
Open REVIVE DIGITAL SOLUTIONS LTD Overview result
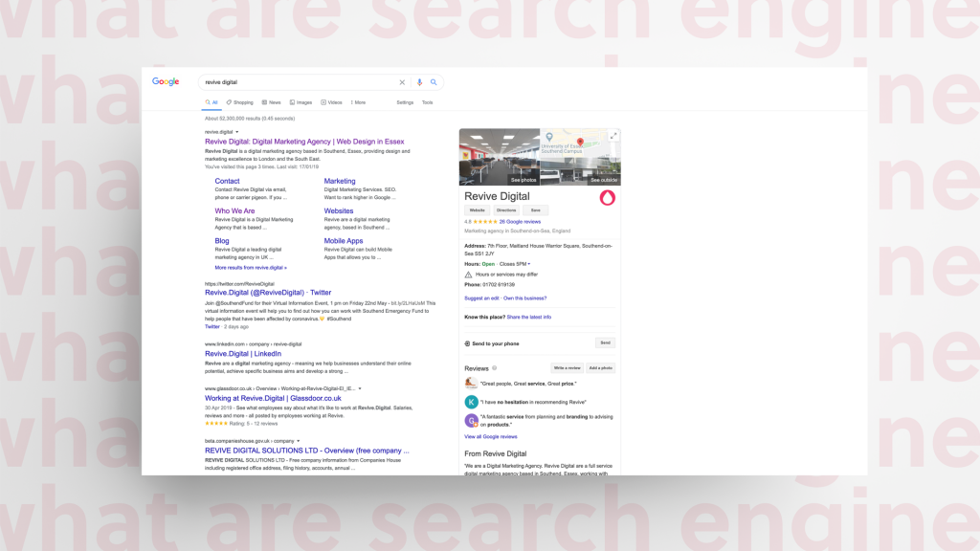[307, 451]
